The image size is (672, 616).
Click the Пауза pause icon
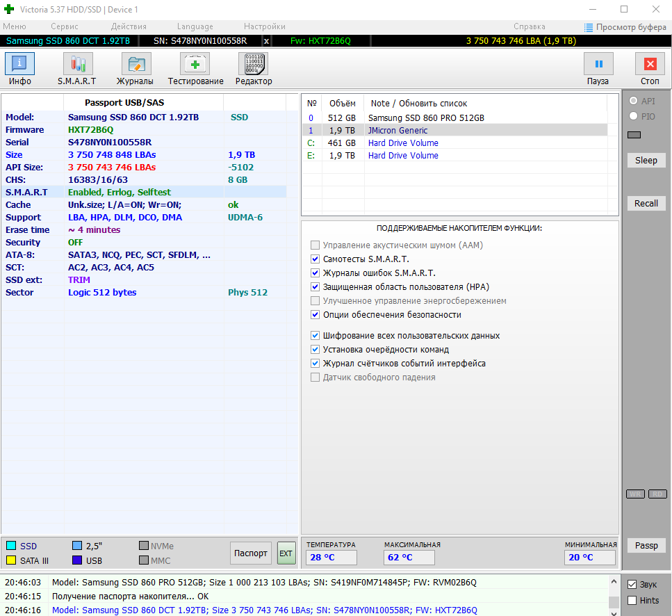(599, 64)
